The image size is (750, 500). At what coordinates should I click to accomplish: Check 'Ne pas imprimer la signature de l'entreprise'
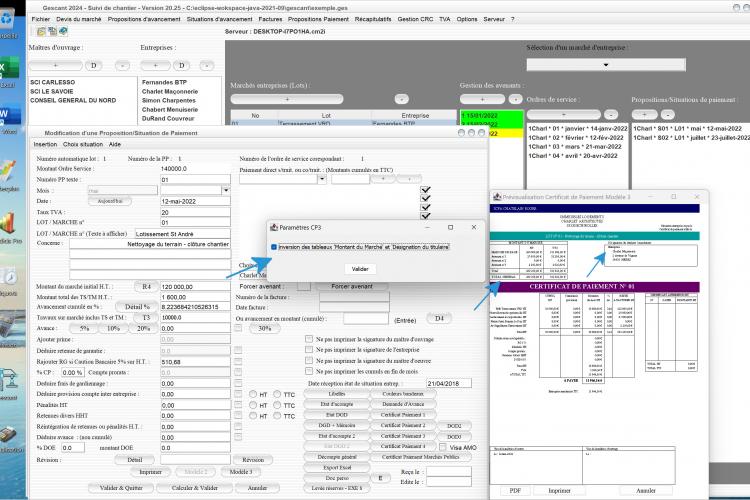309,350
